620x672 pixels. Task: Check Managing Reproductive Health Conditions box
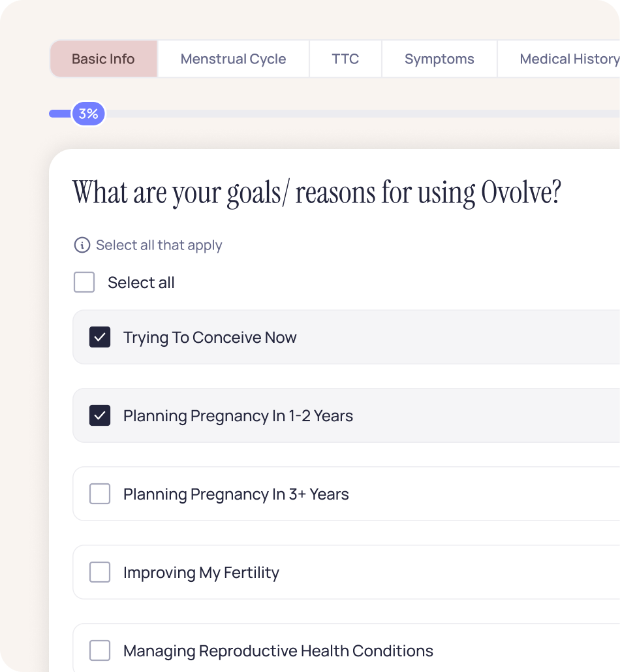click(x=100, y=651)
